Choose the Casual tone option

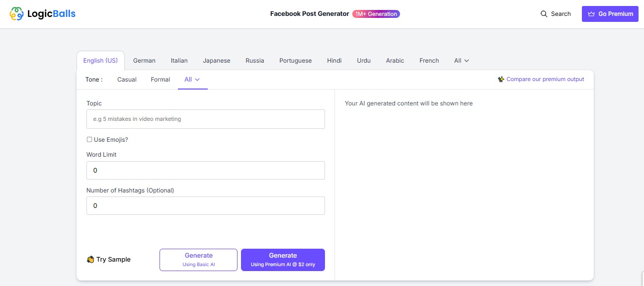(x=127, y=80)
